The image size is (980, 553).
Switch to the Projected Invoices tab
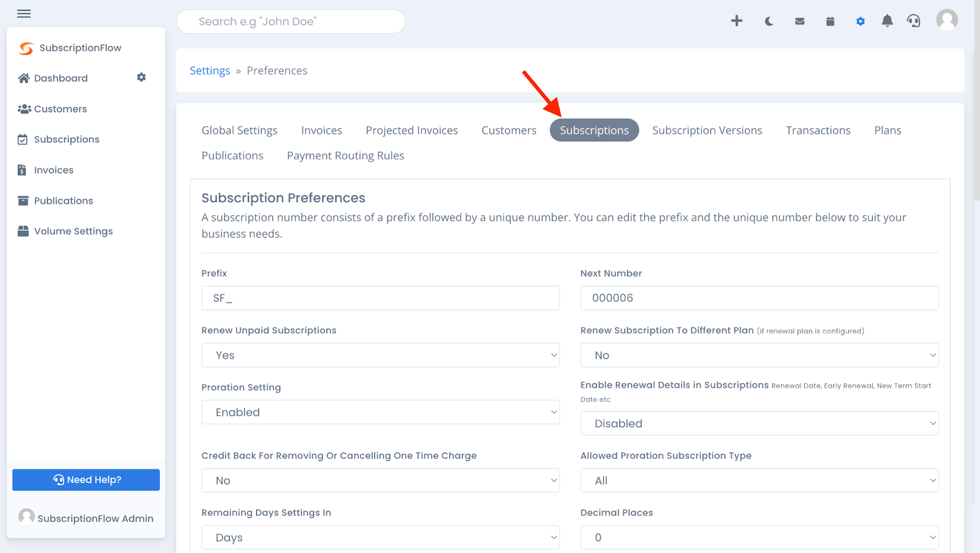(x=412, y=130)
